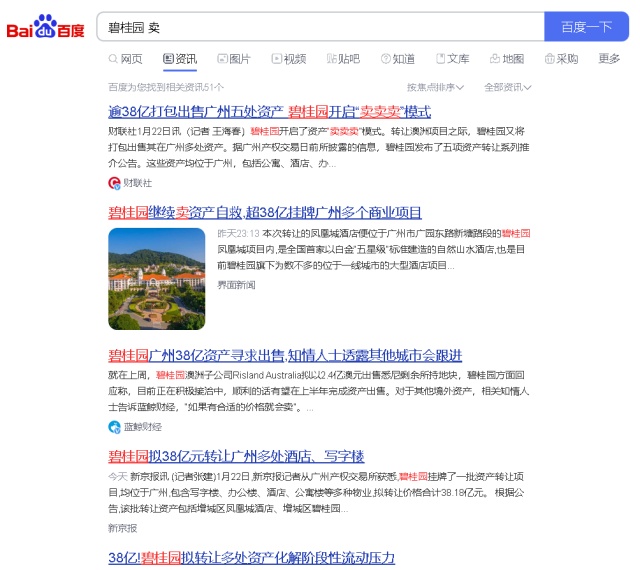640x570 pixels.
Task: Switch to the 文库 tab
Action: [453, 59]
